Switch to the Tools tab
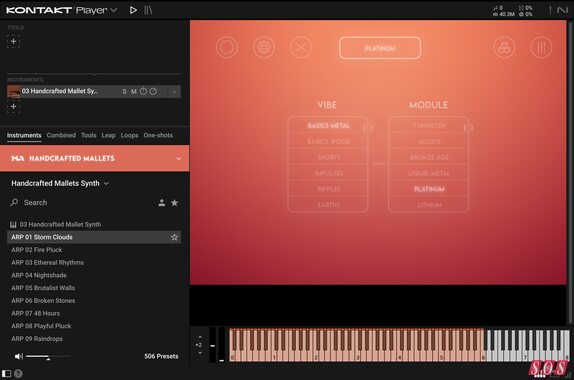574x380 pixels. 89,135
